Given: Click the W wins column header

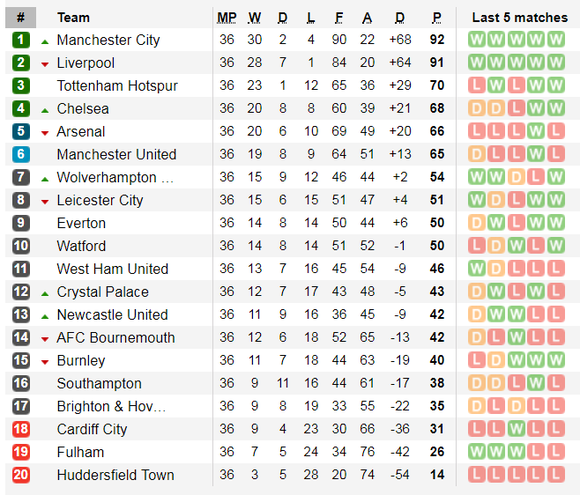Looking at the screenshot, I should tap(254, 18).
